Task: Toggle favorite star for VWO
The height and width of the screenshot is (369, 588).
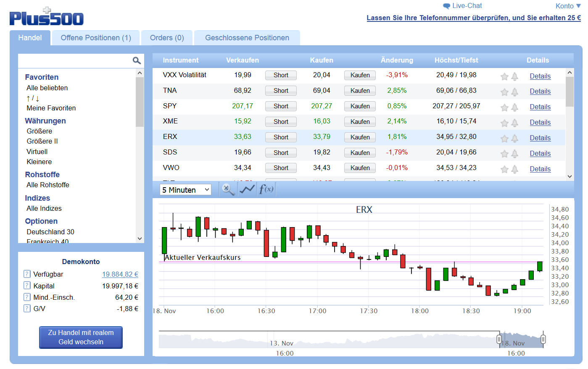Action: tap(504, 169)
